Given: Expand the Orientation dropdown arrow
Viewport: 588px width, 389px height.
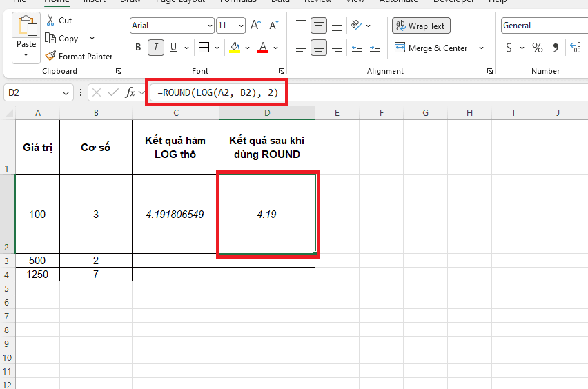Looking at the screenshot, I should click(369, 26).
